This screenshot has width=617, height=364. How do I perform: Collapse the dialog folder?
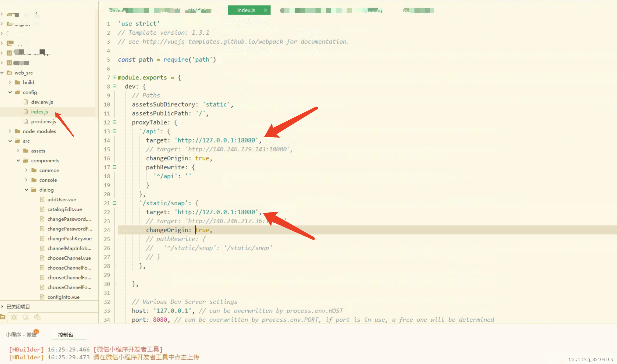pyautogui.click(x=26, y=190)
